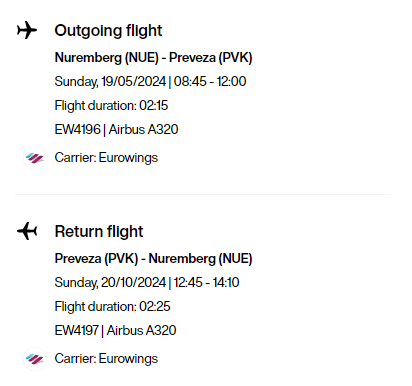Click the Eurowings logo under outgoing flight

click(35, 158)
